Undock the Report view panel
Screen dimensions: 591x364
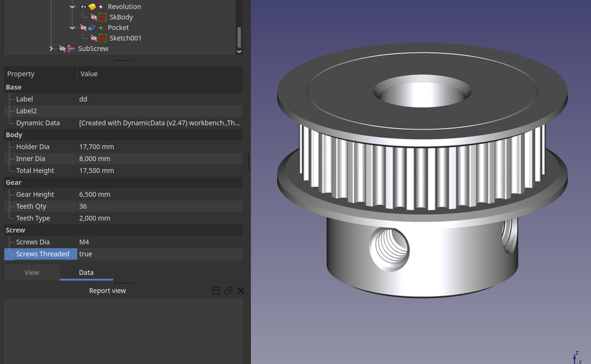point(228,290)
